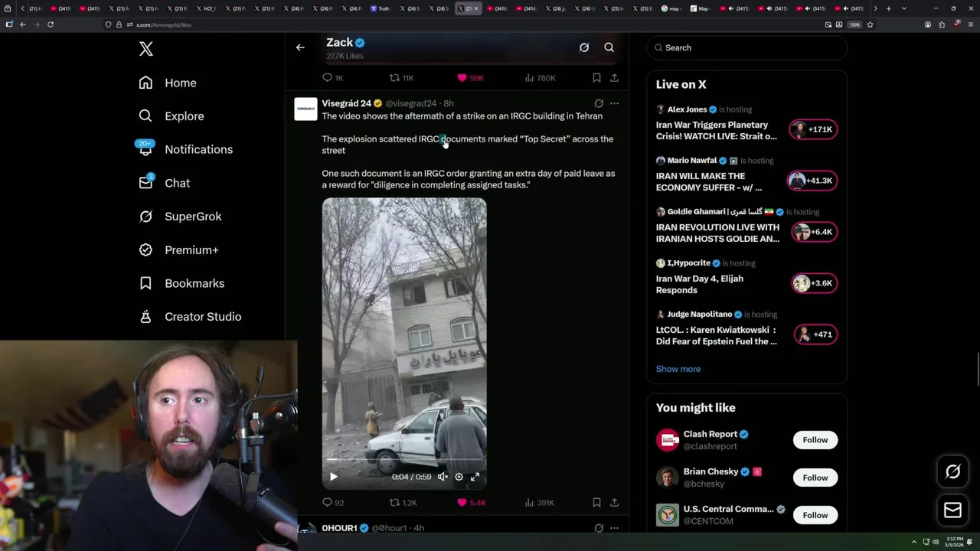980x551 pixels.
Task: Open Alex Jones live space
Action: [x=746, y=123]
